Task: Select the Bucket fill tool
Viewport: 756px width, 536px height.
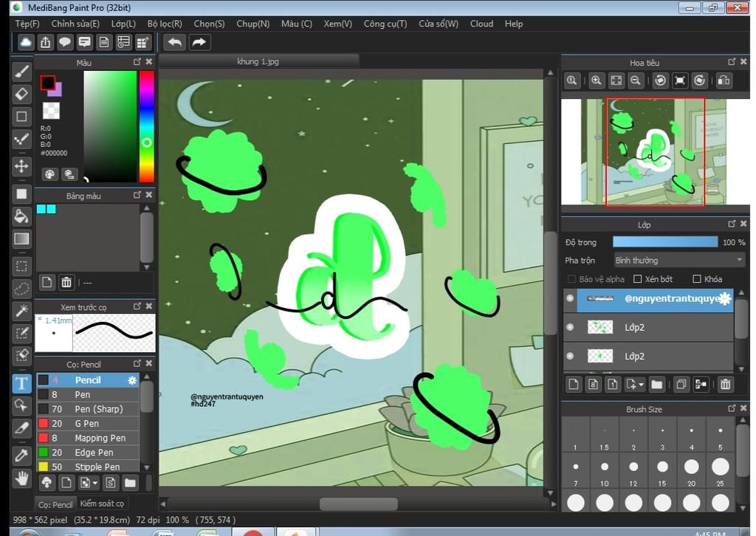Action: tap(21, 216)
